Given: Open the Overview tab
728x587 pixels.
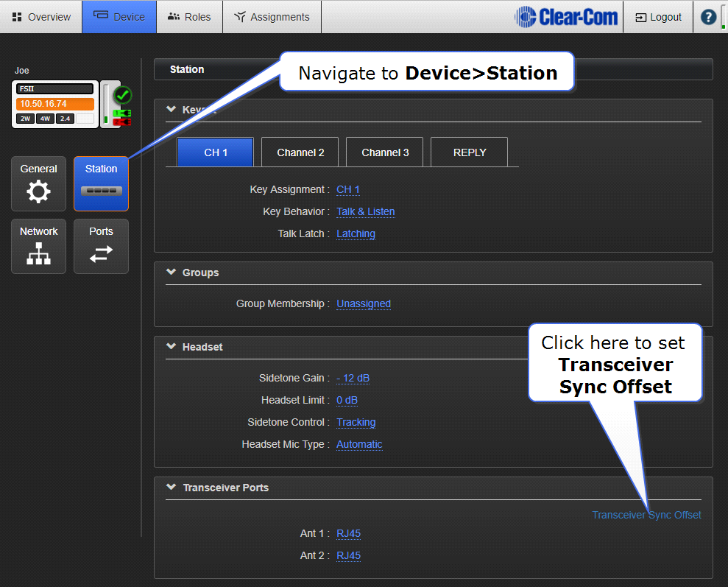Looking at the screenshot, I should (41, 17).
